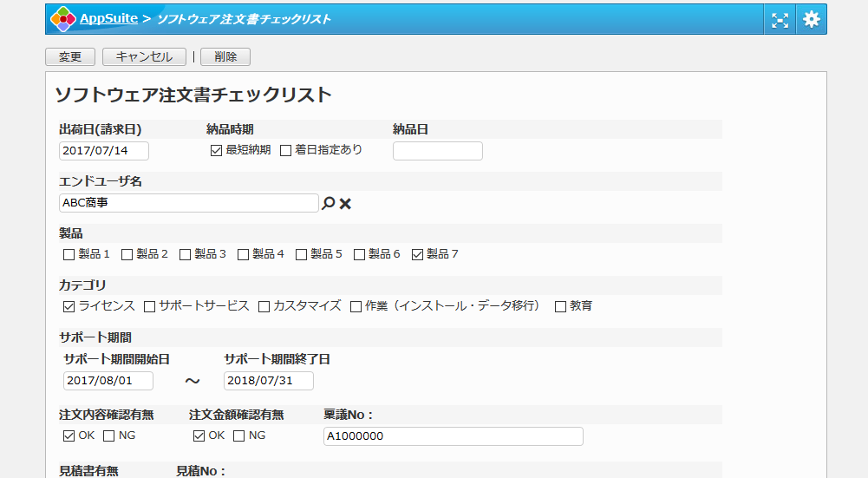868x478 pixels.
Task: Select the 教育 category checkbox
Action: click(x=560, y=306)
